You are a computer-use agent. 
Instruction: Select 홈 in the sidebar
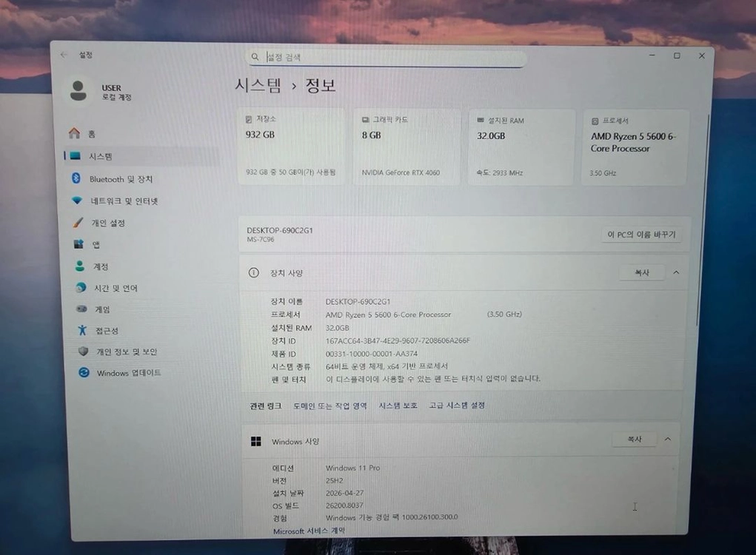[141, 133]
